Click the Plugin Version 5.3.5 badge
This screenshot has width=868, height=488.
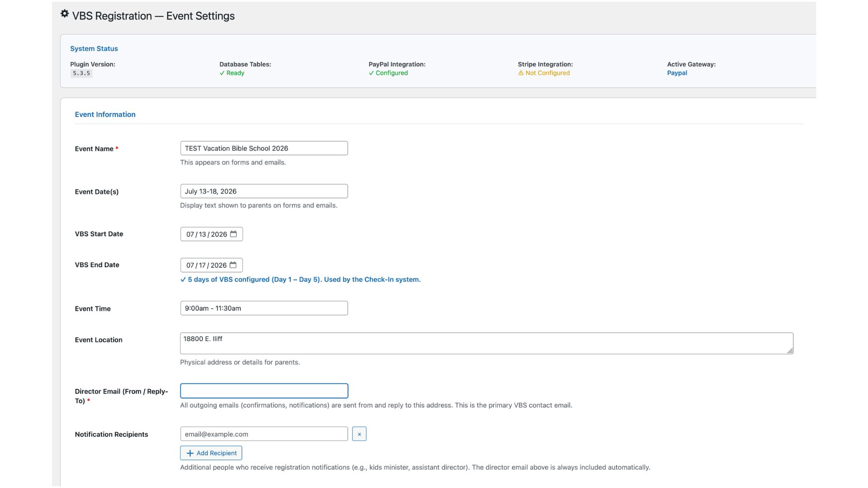81,73
